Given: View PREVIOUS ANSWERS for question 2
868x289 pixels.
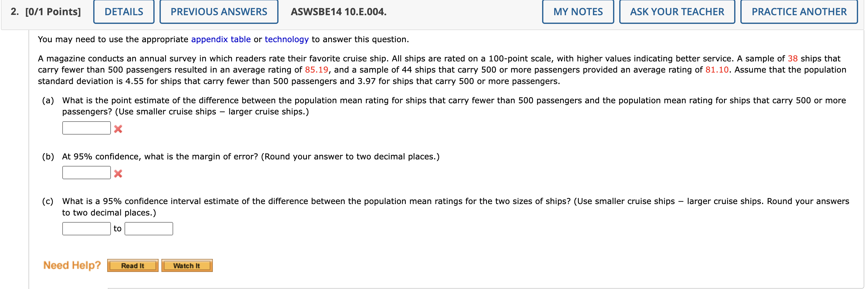Looking at the screenshot, I should click(219, 11).
